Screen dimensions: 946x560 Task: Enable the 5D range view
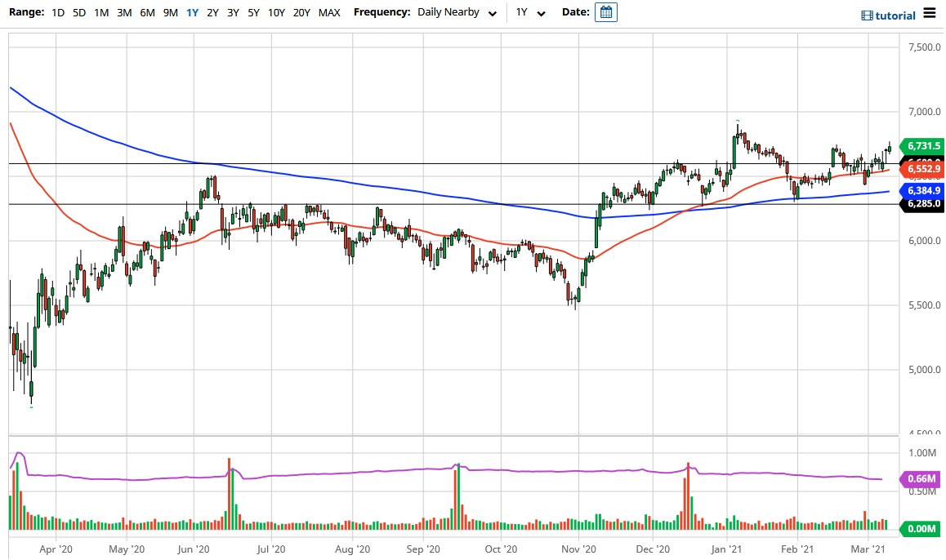coord(78,12)
